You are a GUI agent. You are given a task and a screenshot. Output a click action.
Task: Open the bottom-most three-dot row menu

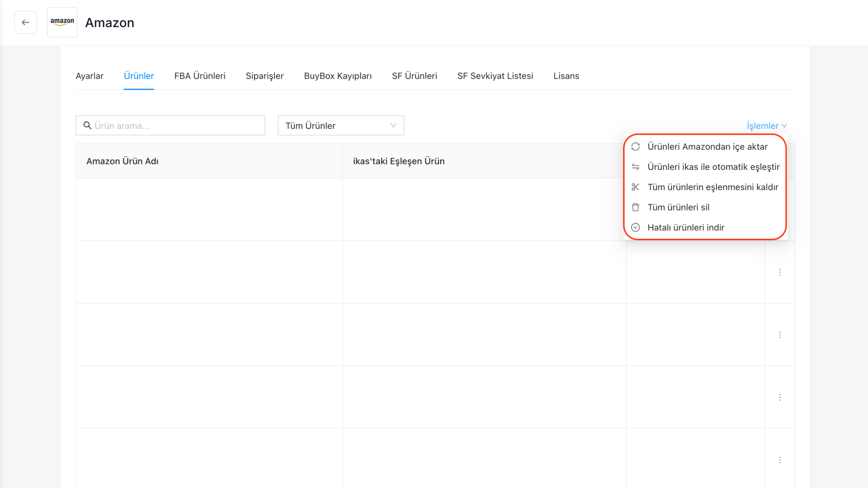780,460
